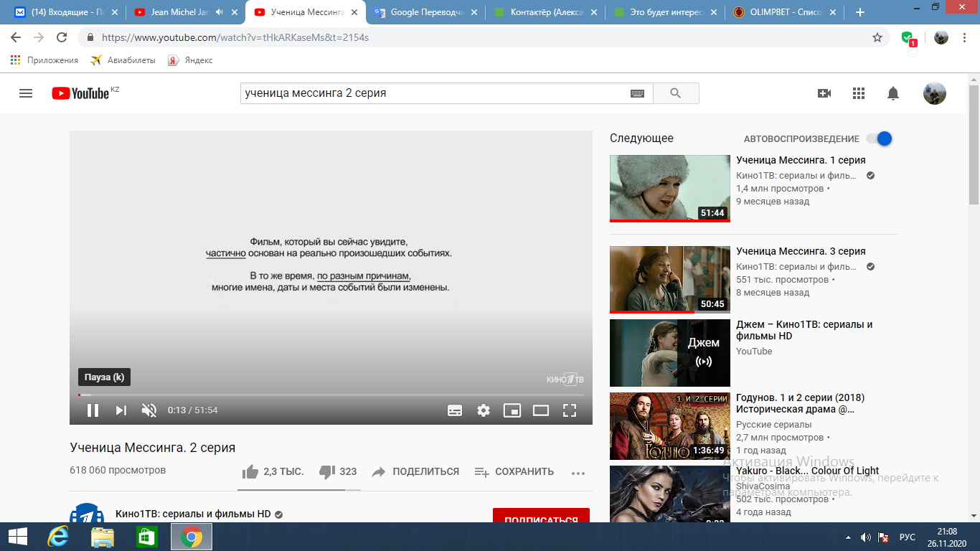Click the magnifier search button
The image size is (980, 551).
675,93
